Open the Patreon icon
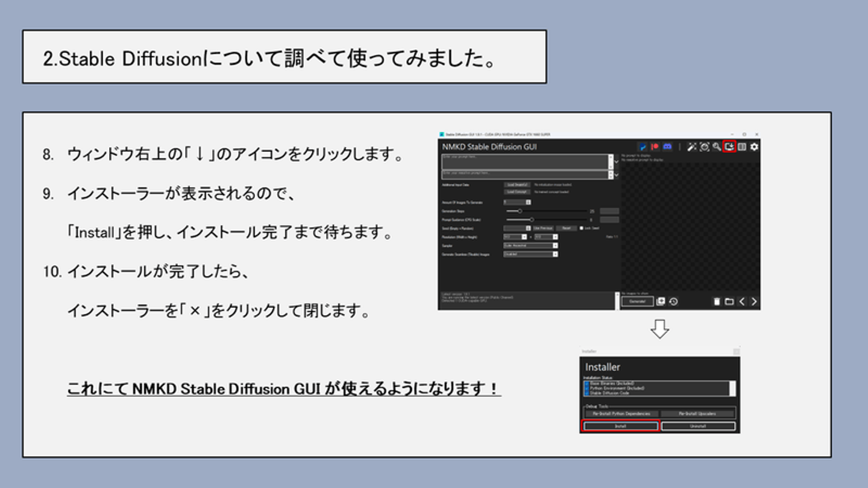Image resolution: width=868 pixels, height=488 pixels. [655, 146]
